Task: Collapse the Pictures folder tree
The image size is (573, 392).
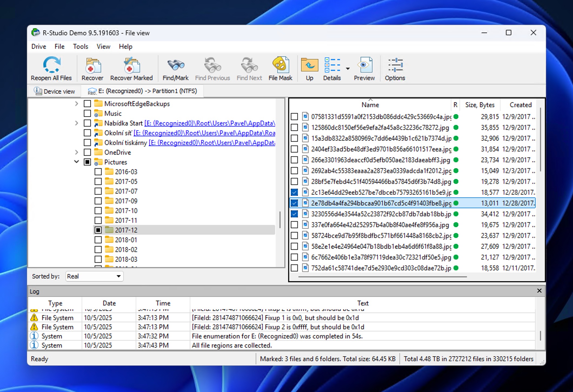Action: 76,162
